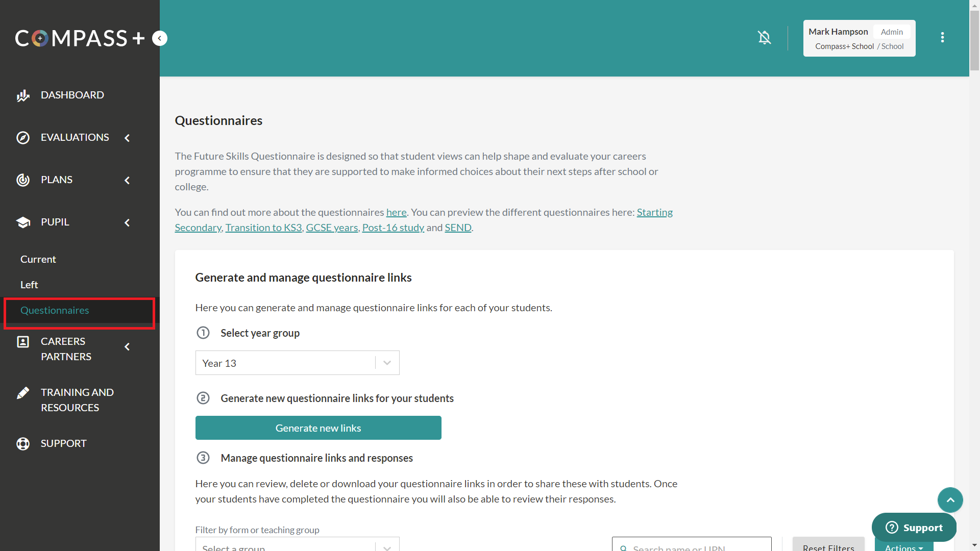The width and height of the screenshot is (980, 551).
Task: Expand the Careers Partners submenu chevron
Action: tap(127, 347)
